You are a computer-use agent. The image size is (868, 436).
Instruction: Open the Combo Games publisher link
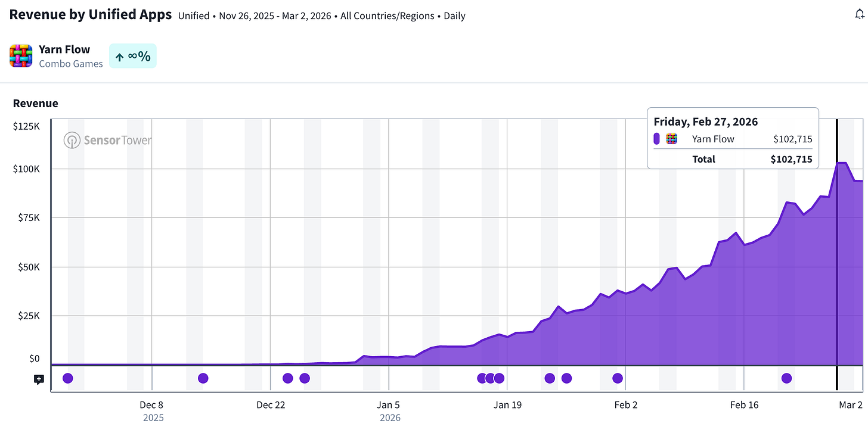pyautogui.click(x=71, y=64)
